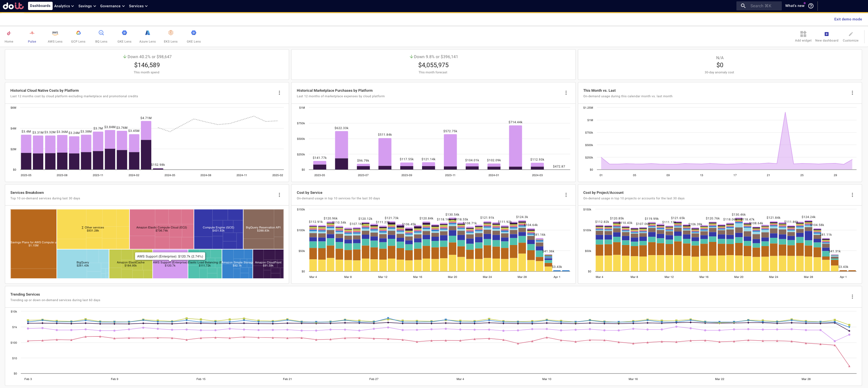Click Exit demo mode link
The width and height of the screenshot is (868, 388).
[x=848, y=19]
